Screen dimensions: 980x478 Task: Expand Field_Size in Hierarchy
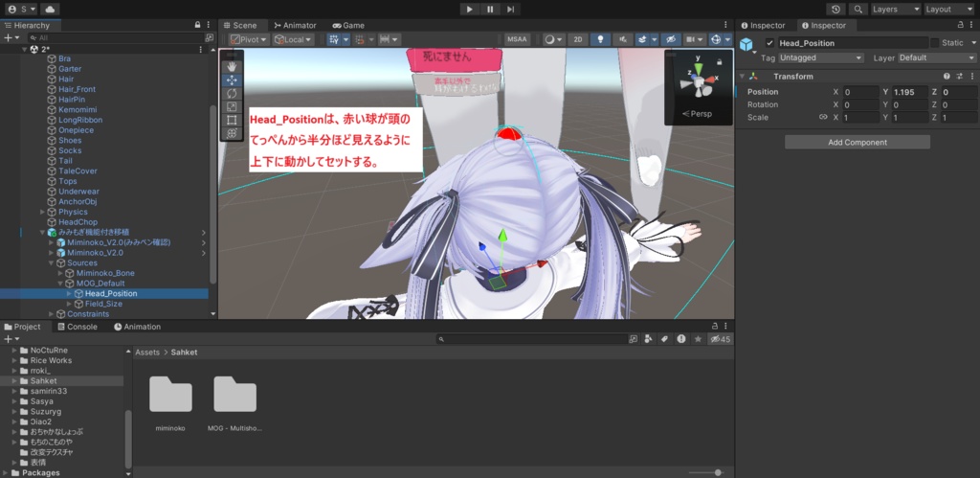coord(69,304)
